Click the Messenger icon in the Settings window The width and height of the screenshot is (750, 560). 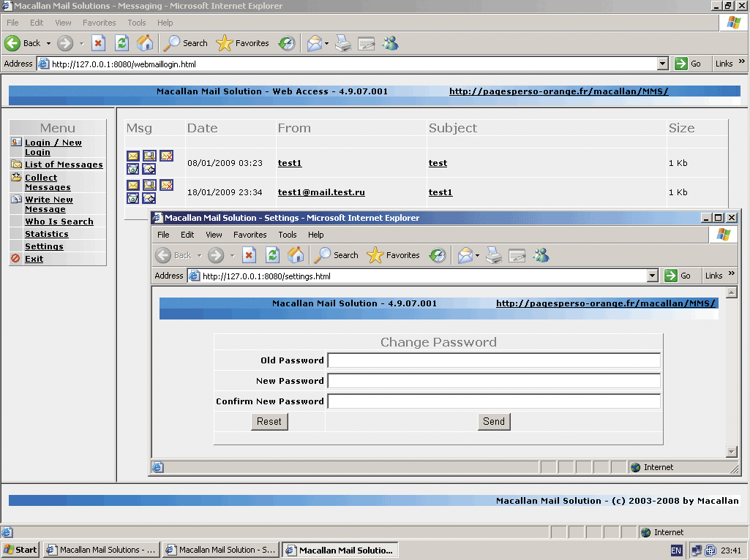541,255
